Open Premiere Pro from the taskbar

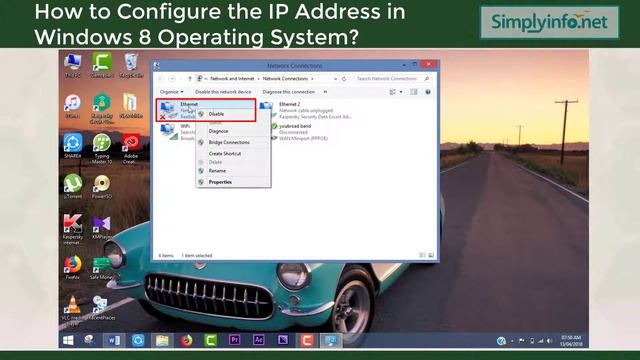point(235,340)
